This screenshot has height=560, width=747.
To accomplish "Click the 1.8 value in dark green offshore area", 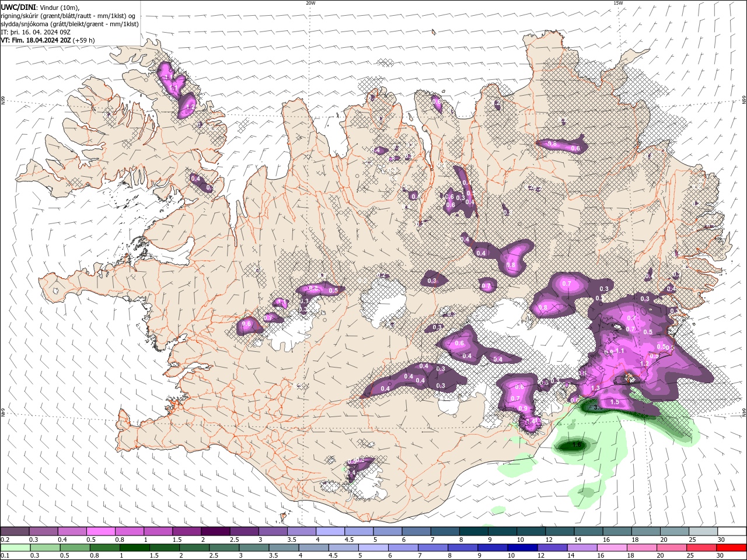I will 577,445.
